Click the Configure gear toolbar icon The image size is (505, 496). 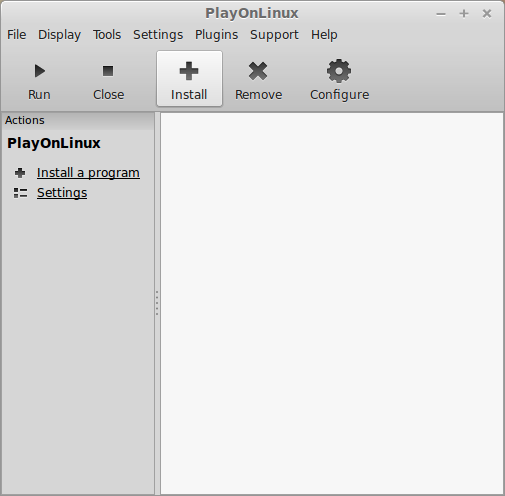(x=339, y=71)
